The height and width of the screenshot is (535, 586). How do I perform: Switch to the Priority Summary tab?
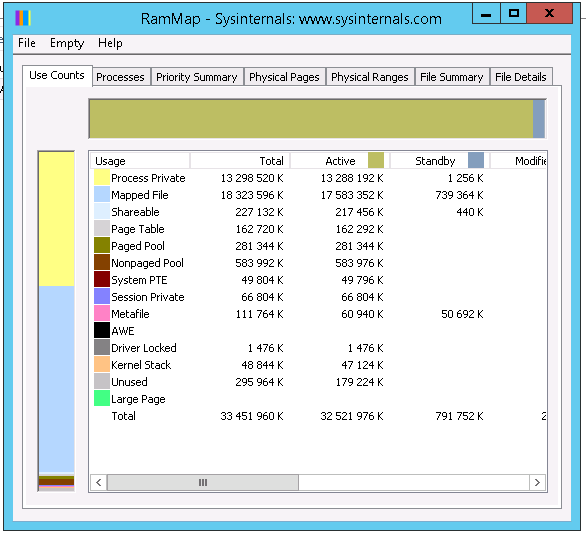197,77
